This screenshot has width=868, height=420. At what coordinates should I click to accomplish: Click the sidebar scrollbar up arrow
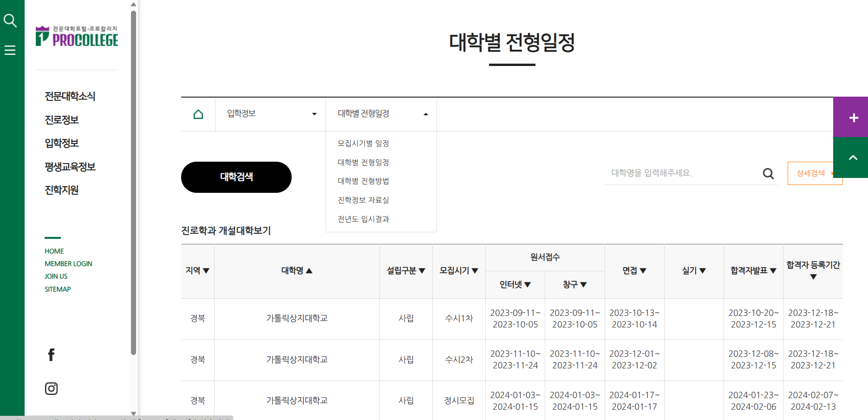[133, 5]
